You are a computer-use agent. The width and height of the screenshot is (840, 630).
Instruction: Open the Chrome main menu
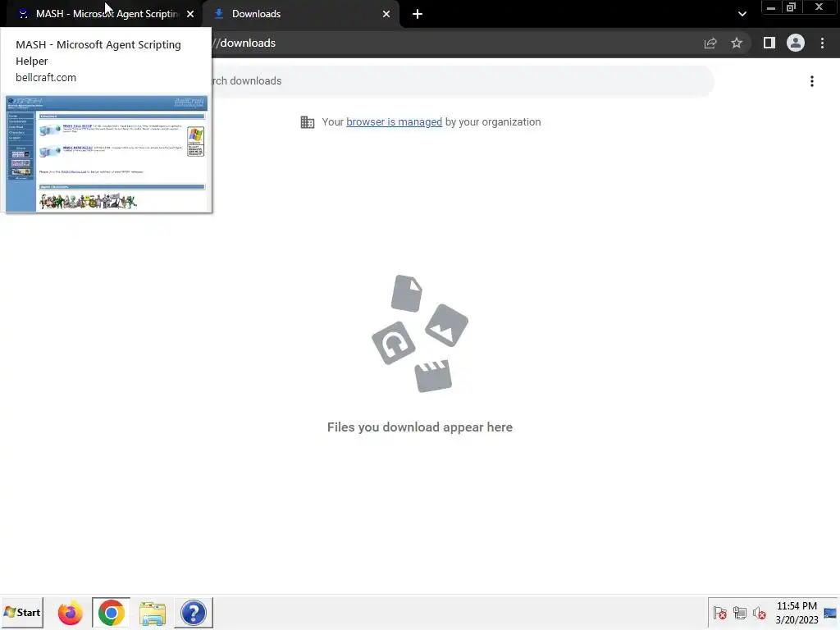coord(822,43)
